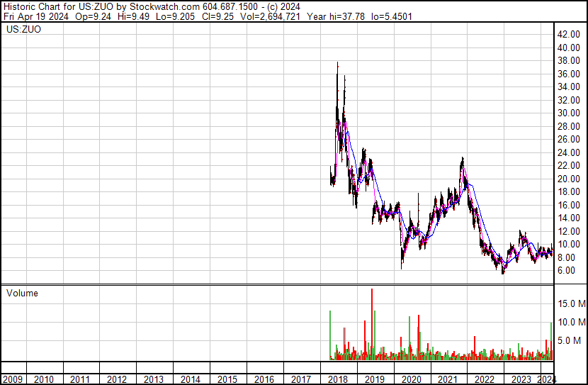Select the 2022 year label on the time axis
The width and height of the screenshot is (588, 385).
[484, 379]
